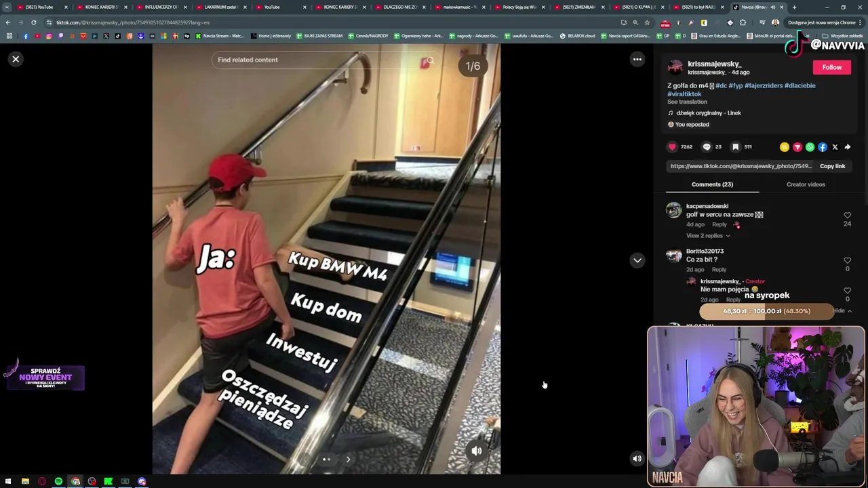This screenshot has width=868, height=488.
Task: Like Boritto320173's comment
Action: (x=847, y=260)
